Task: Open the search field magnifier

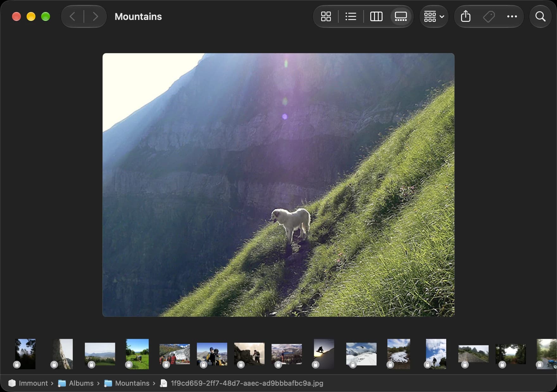Action: (540, 16)
